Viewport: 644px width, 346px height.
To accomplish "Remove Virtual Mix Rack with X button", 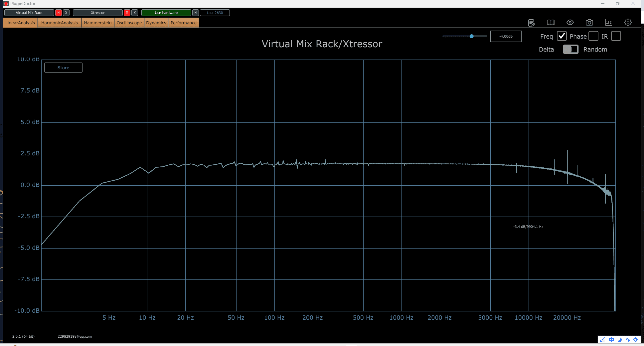I will click(x=66, y=13).
